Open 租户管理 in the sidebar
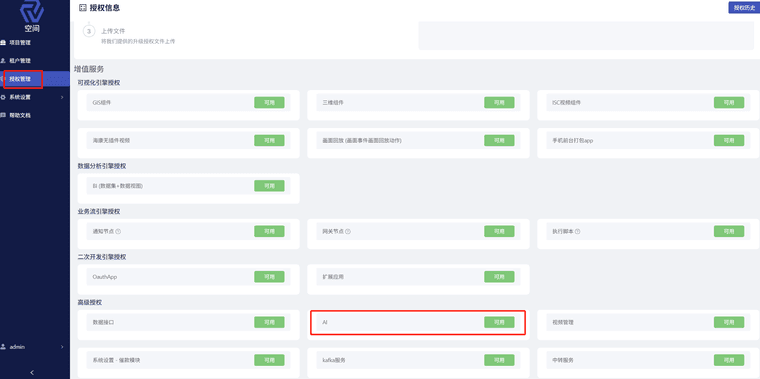This screenshot has height=379, width=760. click(35, 61)
